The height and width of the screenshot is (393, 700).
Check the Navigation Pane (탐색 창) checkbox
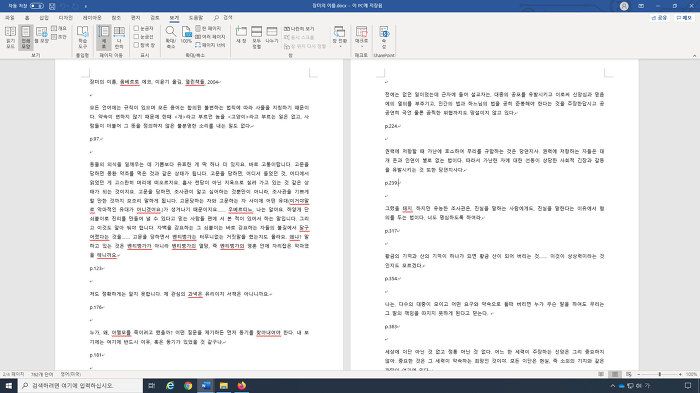[x=145, y=45]
